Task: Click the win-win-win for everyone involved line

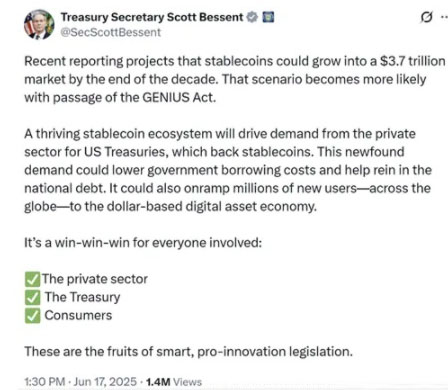Action: point(143,243)
